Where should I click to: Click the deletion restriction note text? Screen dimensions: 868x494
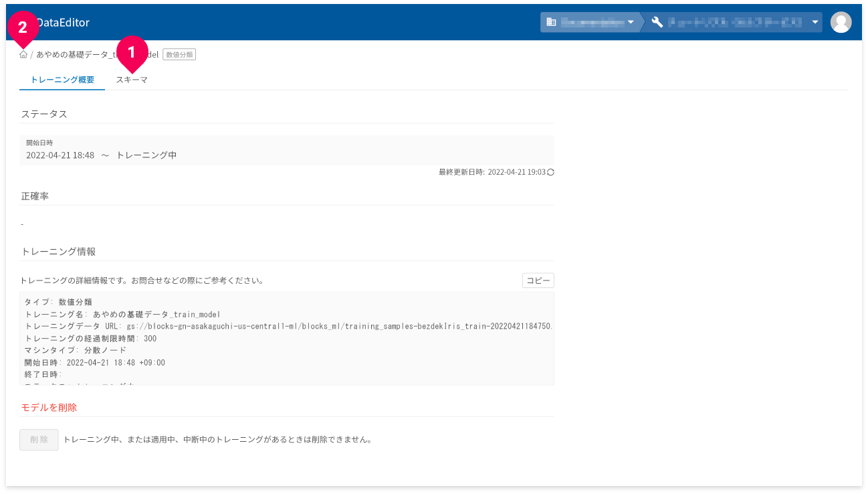217,440
